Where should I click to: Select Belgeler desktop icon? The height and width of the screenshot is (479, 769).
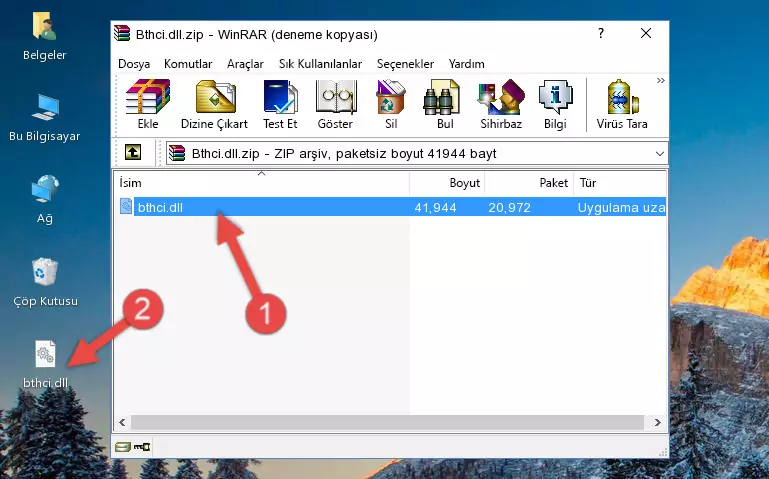pyautogui.click(x=45, y=37)
